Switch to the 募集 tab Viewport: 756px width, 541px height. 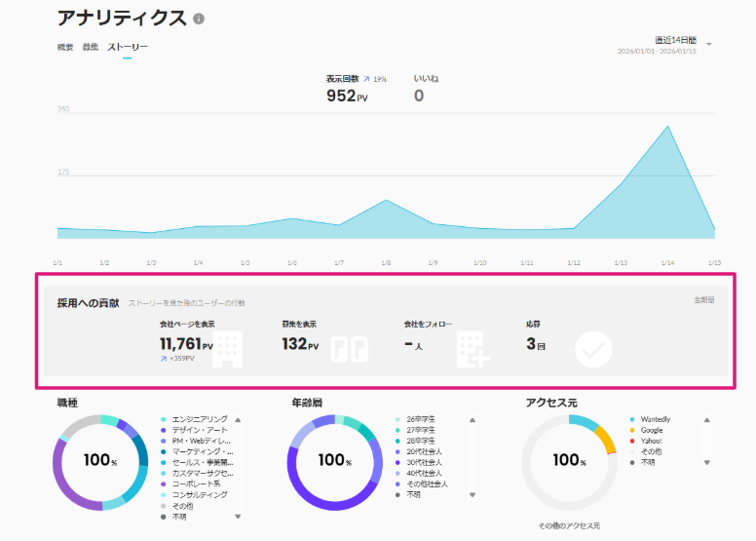pyautogui.click(x=91, y=47)
